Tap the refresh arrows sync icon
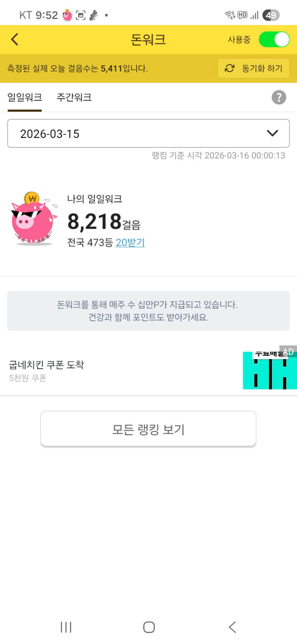This screenshot has width=297, height=644. (x=229, y=68)
